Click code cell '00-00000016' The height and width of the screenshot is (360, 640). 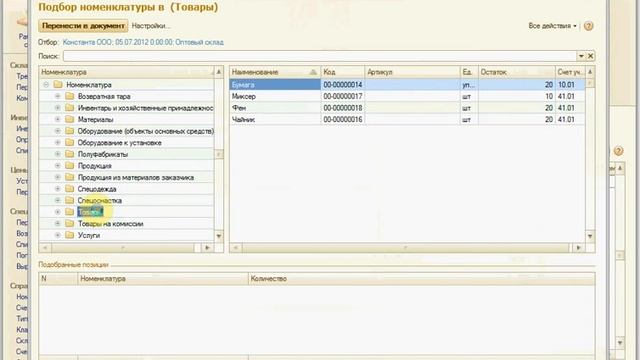pos(342,119)
